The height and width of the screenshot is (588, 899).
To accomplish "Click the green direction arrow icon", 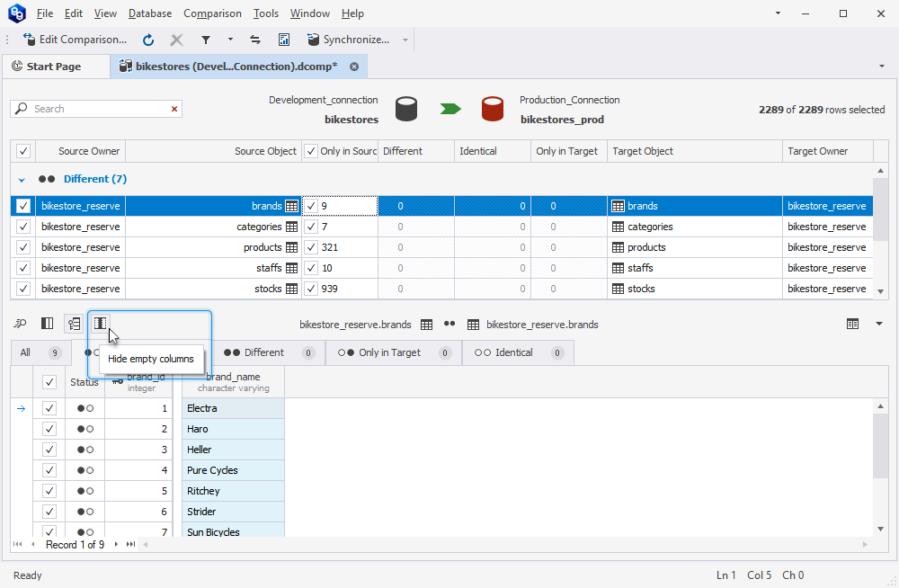I will 450,109.
